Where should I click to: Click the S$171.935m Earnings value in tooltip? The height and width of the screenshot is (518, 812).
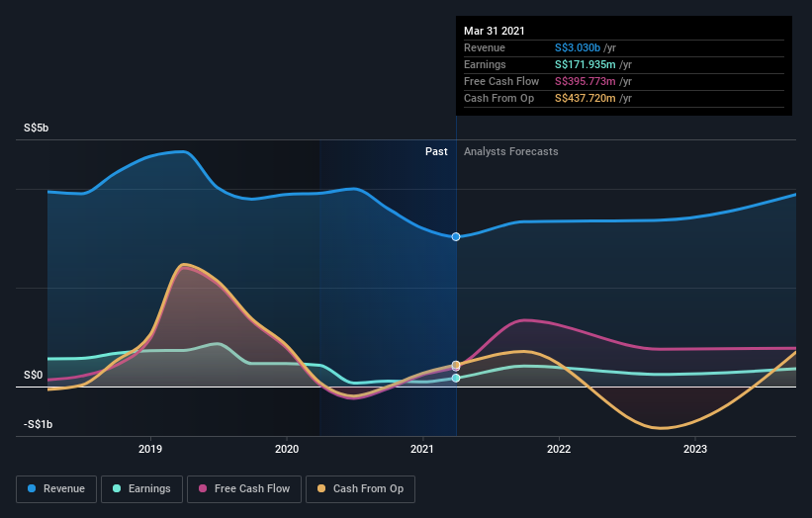coord(586,64)
